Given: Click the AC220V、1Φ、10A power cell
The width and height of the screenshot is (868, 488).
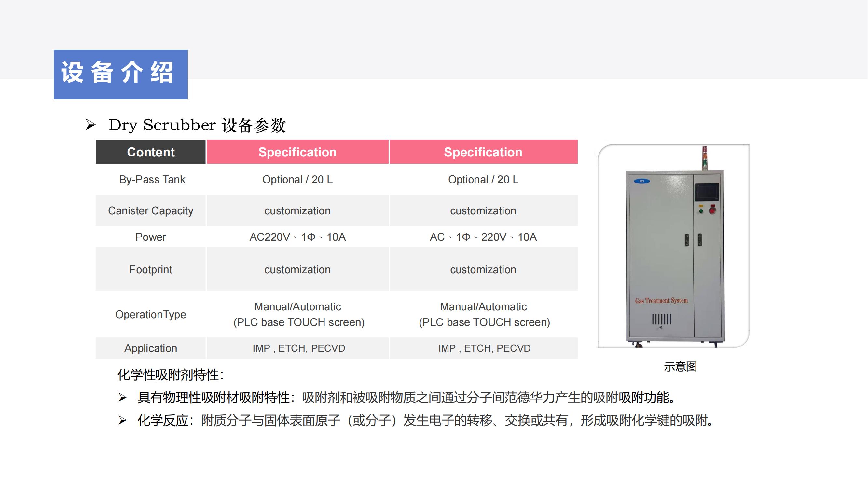Looking at the screenshot, I should [297, 237].
